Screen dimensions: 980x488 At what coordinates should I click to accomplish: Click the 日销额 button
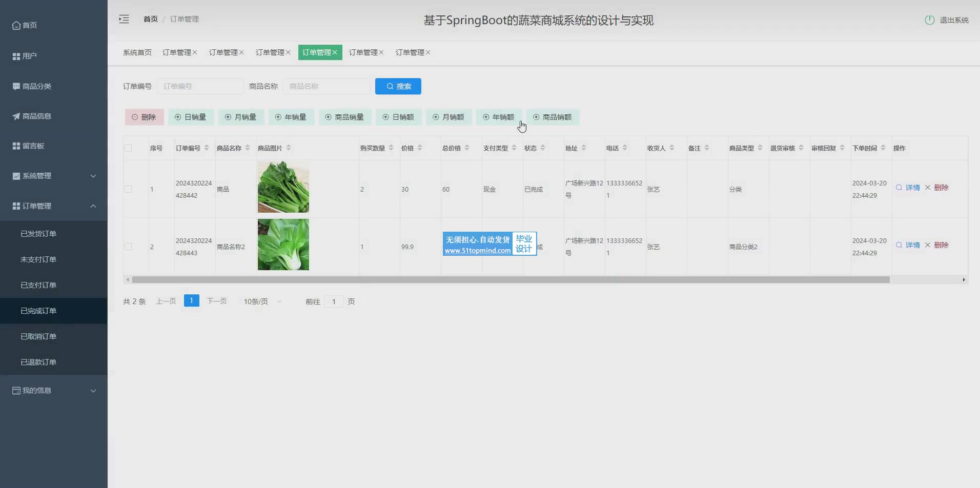coord(399,117)
